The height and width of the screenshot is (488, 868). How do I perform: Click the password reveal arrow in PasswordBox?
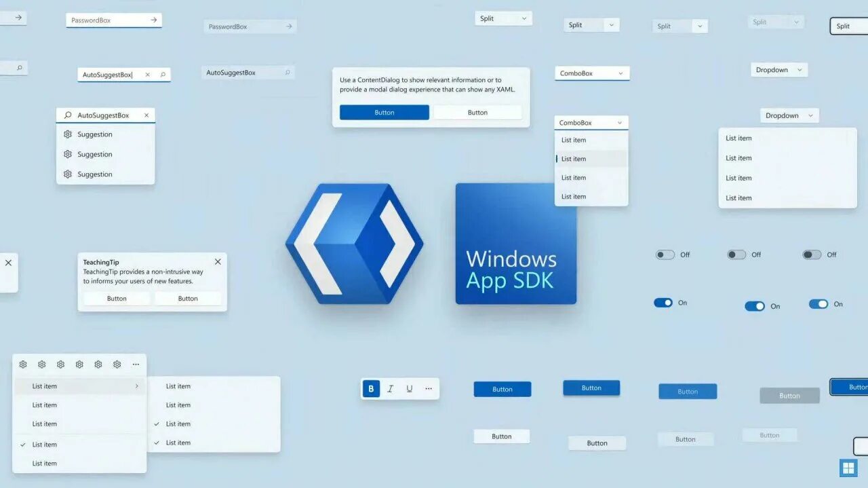(x=155, y=20)
